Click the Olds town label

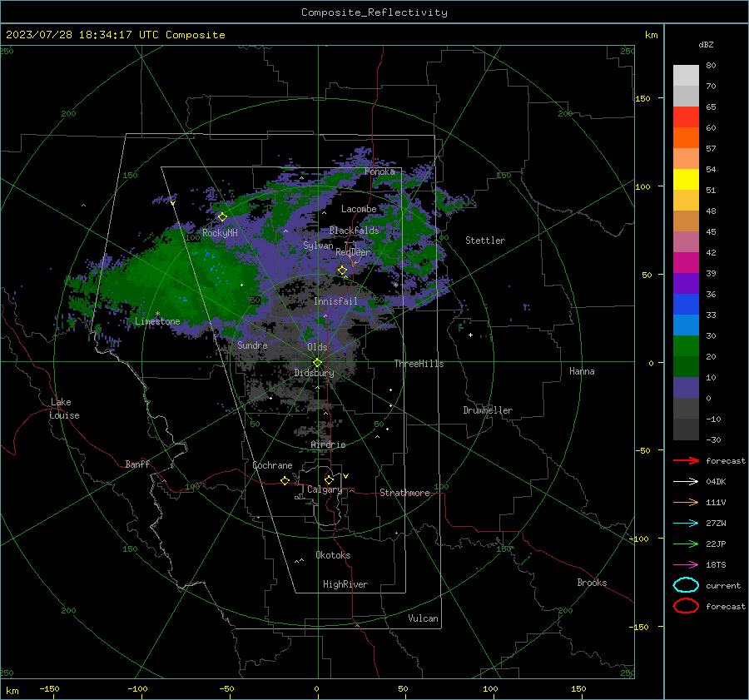coord(317,347)
